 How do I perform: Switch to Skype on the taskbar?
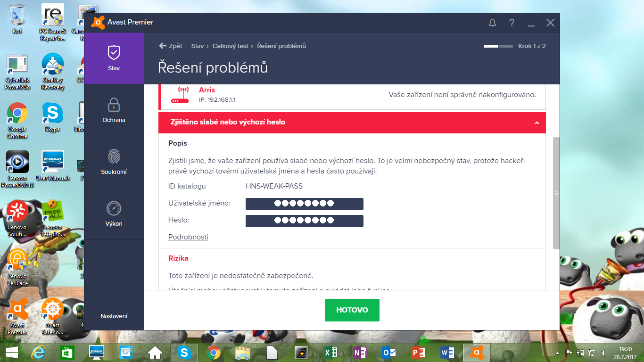pyautogui.click(x=184, y=352)
